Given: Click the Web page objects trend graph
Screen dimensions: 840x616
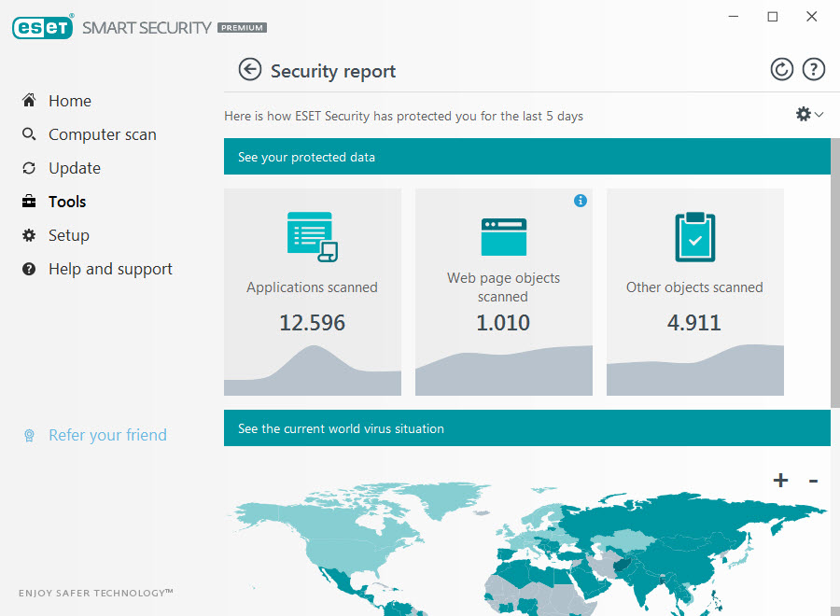Looking at the screenshot, I should (504, 371).
